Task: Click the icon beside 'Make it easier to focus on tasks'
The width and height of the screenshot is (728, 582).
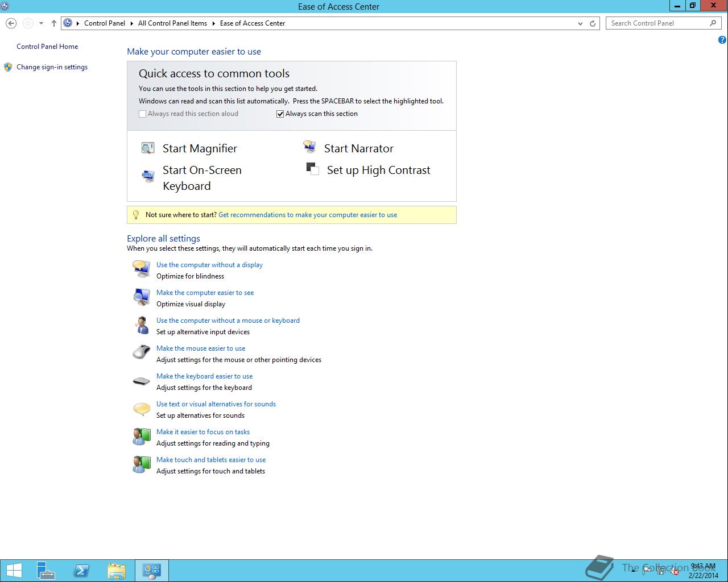Action: (141, 436)
